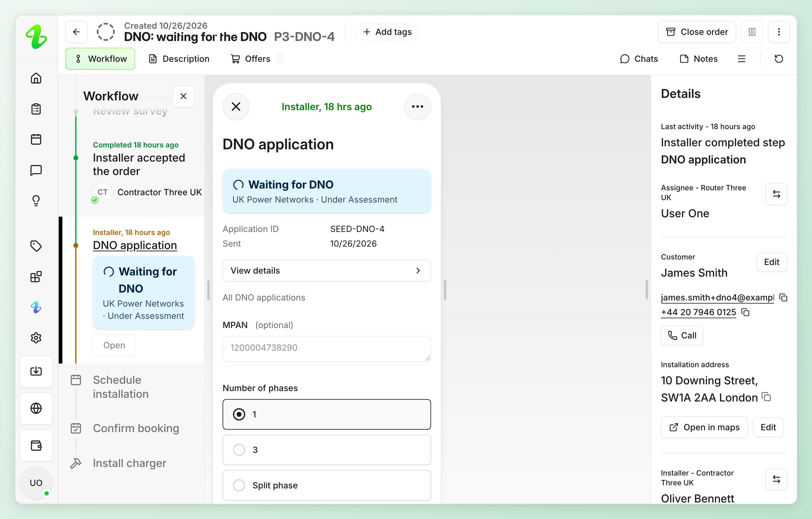Toggle the split columns layout icon
Image resolution: width=812 pixels, height=519 pixels.
[x=752, y=32]
